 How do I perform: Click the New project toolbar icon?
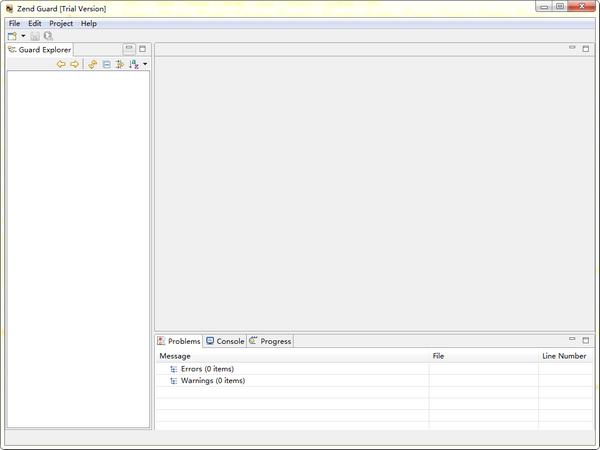pos(12,36)
